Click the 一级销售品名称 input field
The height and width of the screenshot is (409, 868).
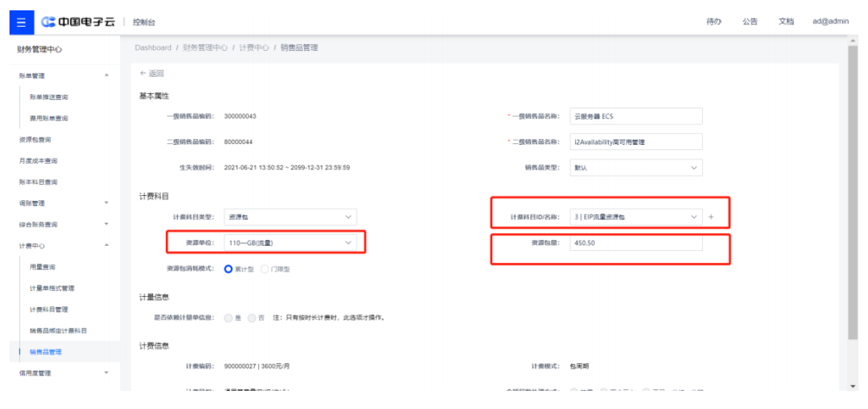pyautogui.click(x=635, y=116)
